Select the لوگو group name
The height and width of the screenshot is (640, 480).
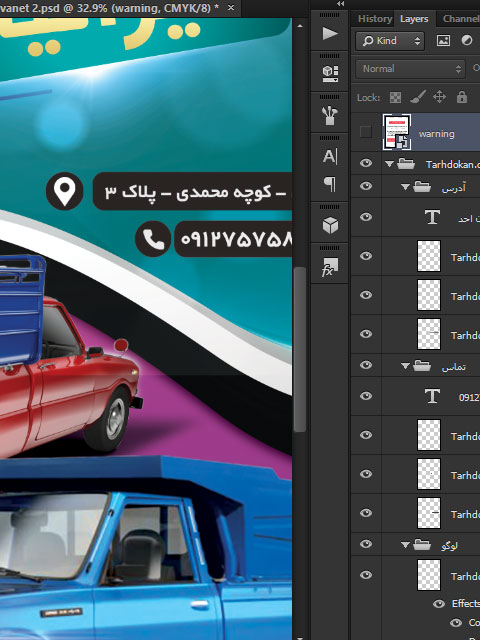coord(449,546)
